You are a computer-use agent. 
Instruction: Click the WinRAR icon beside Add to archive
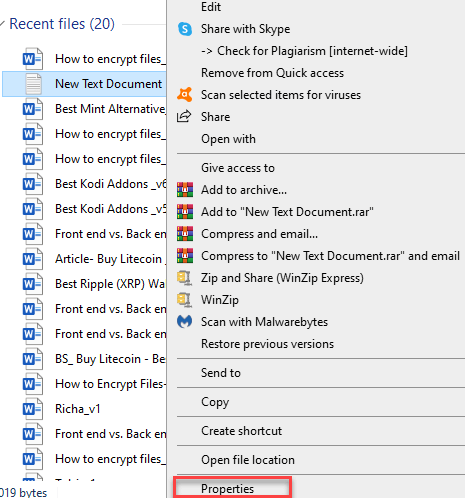point(185,190)
